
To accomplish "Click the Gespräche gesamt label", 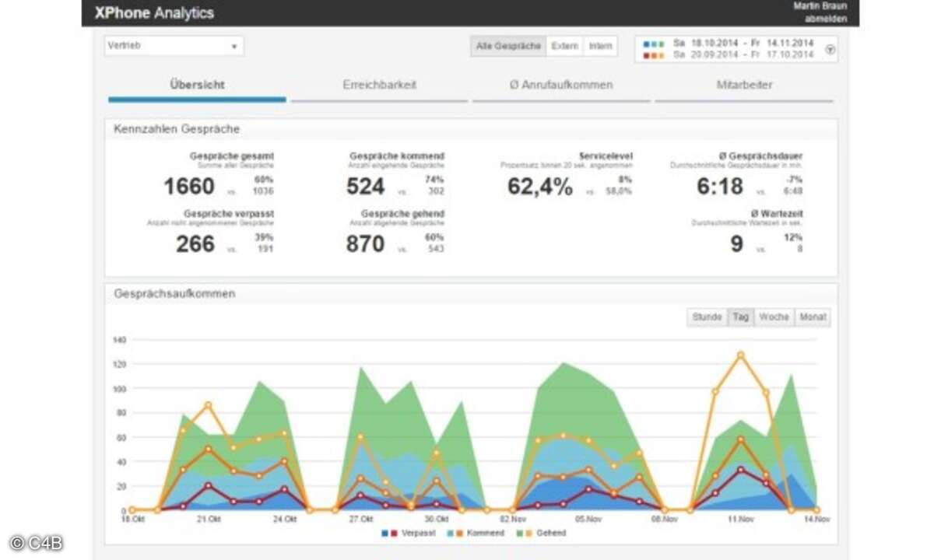I will click(x=232, y=156).
